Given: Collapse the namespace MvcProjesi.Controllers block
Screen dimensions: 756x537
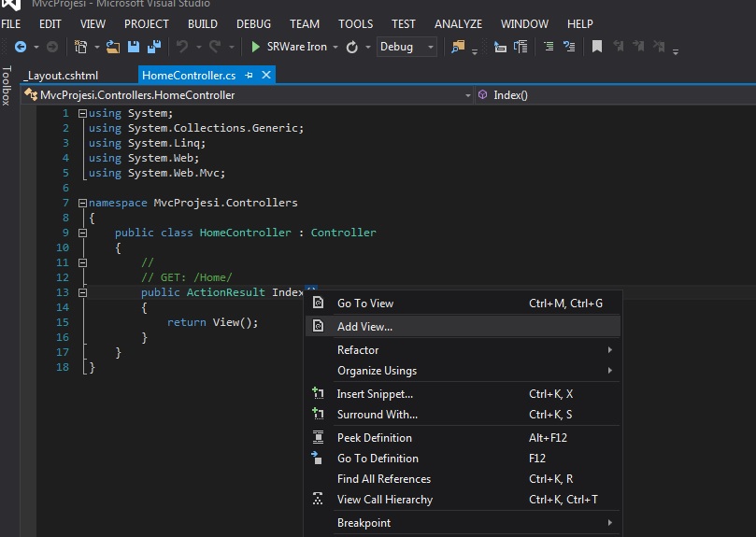Looking at the screenshot, I should (82, 203).
